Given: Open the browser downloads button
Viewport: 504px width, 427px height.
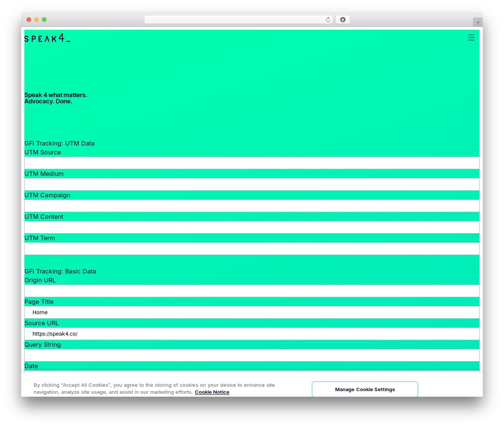Looking at the screenshot, I should pos(343,20).
